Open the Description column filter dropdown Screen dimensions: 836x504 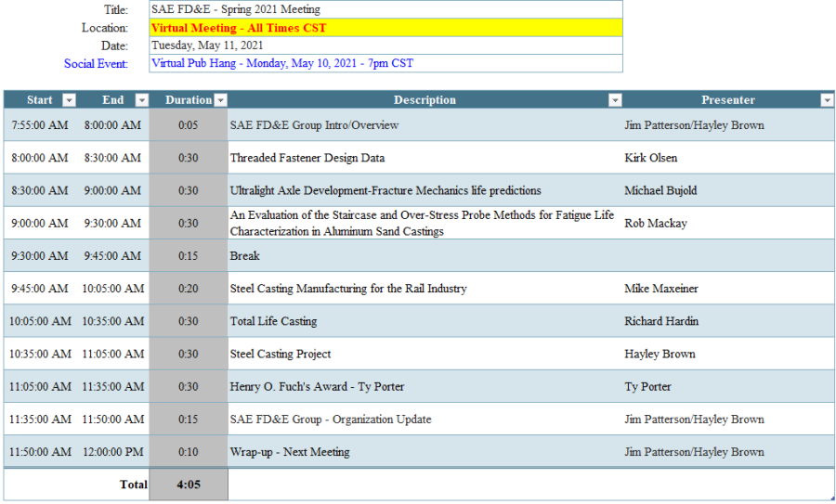point(614,100)
